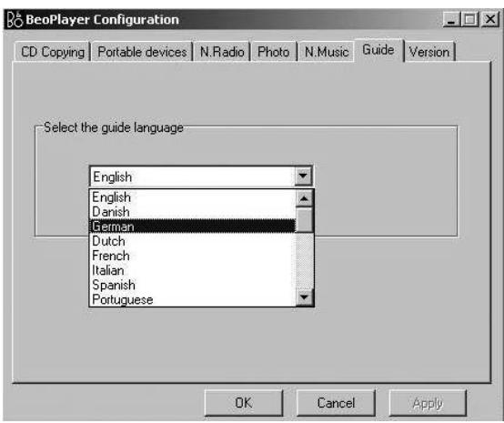Screen dimensions: 504x423
Task: Pick German in the dropdown list
Action: tap(192, 227)
